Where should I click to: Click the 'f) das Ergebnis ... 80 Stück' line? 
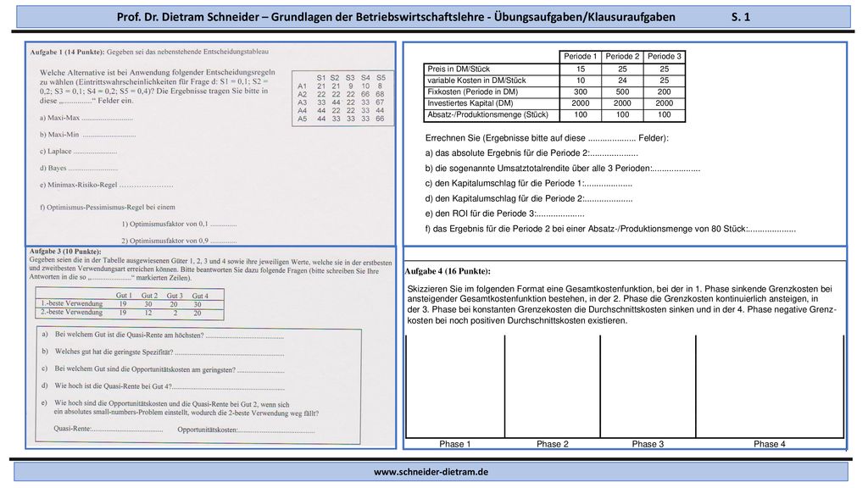(610, 229)
